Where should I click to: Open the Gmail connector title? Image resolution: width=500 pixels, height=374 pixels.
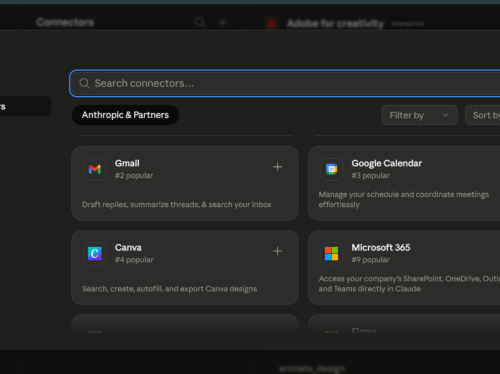(x=127, y=163)
